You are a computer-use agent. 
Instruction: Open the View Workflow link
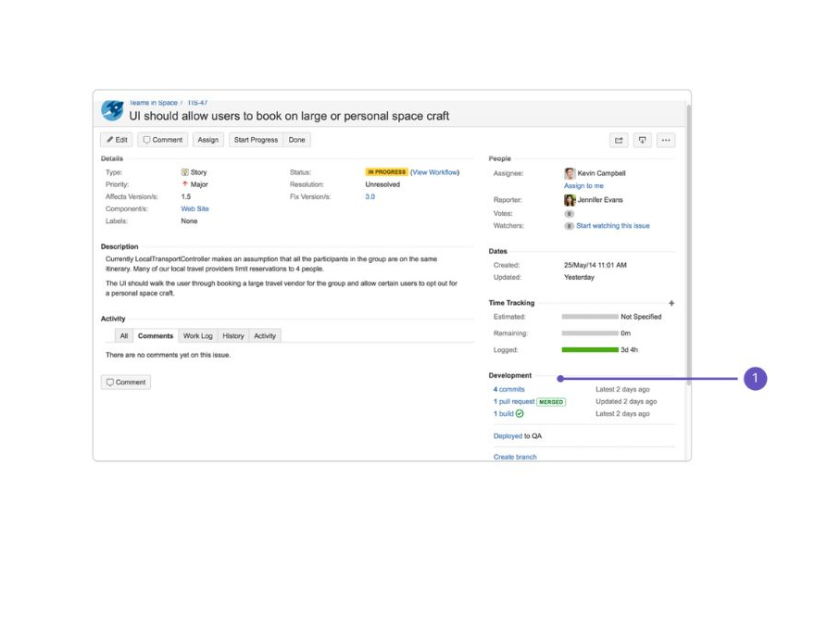(434, 172)
